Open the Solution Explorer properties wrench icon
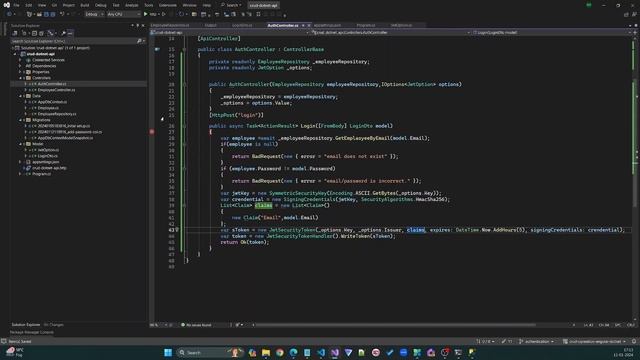 (63, 33)
